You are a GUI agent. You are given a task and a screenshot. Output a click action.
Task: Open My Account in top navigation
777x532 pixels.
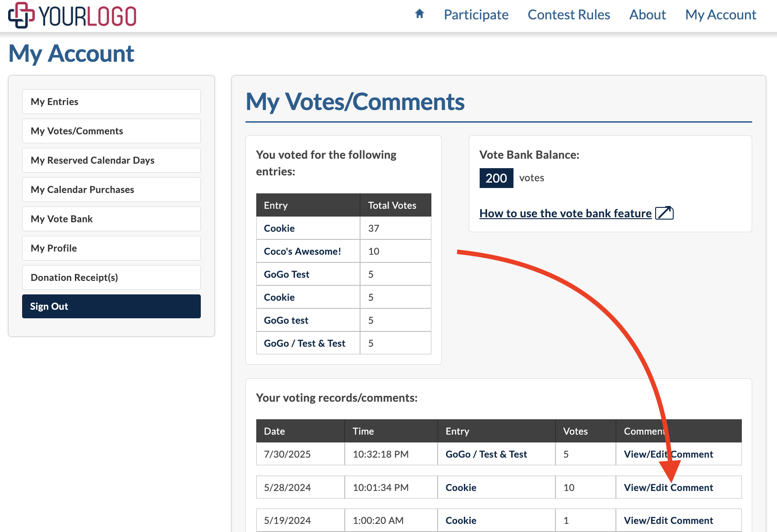[720, 15]
